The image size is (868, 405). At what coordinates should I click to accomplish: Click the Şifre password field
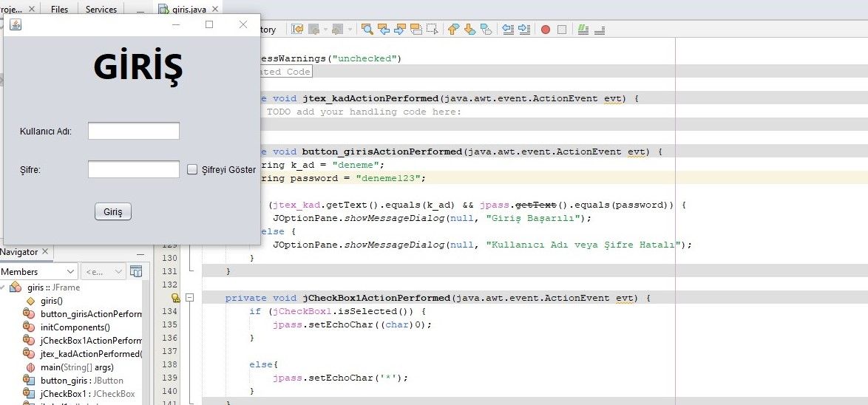click(134, 169)
